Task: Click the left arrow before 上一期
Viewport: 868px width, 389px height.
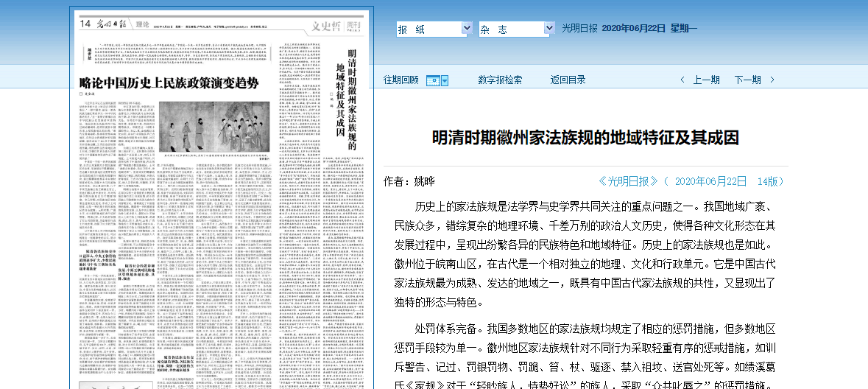Action: tap(682, 80)
